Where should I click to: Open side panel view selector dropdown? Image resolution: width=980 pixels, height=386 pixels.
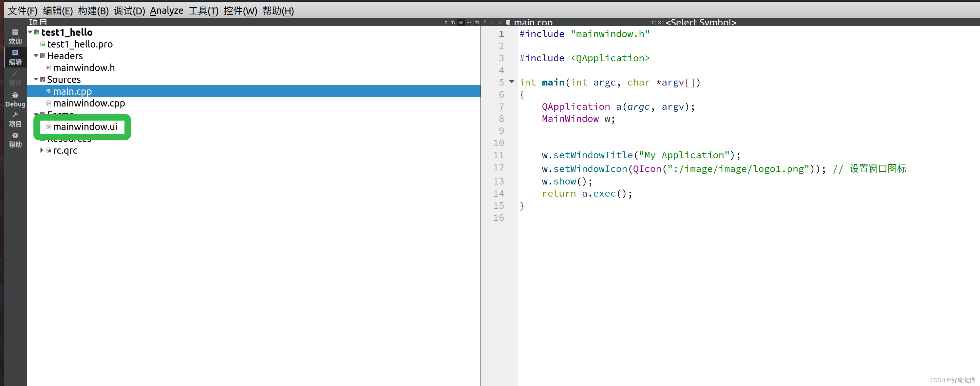coord(446,23)
